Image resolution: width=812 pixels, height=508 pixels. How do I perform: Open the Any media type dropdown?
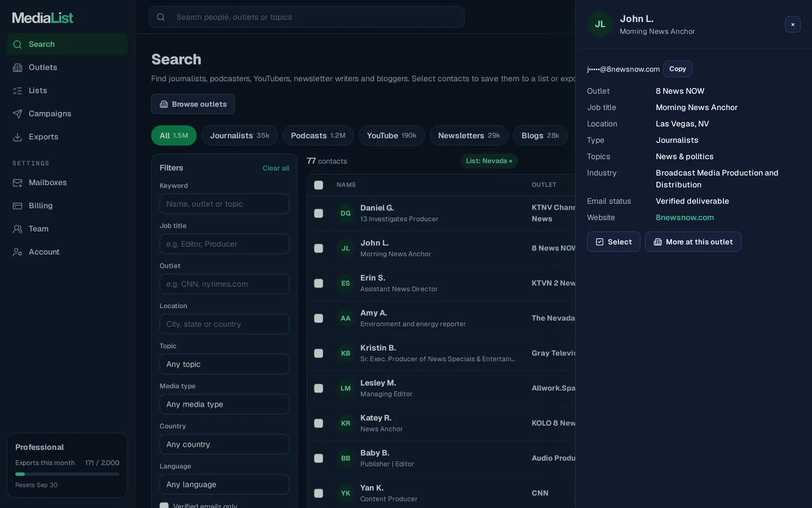click(x=224, y=404)
